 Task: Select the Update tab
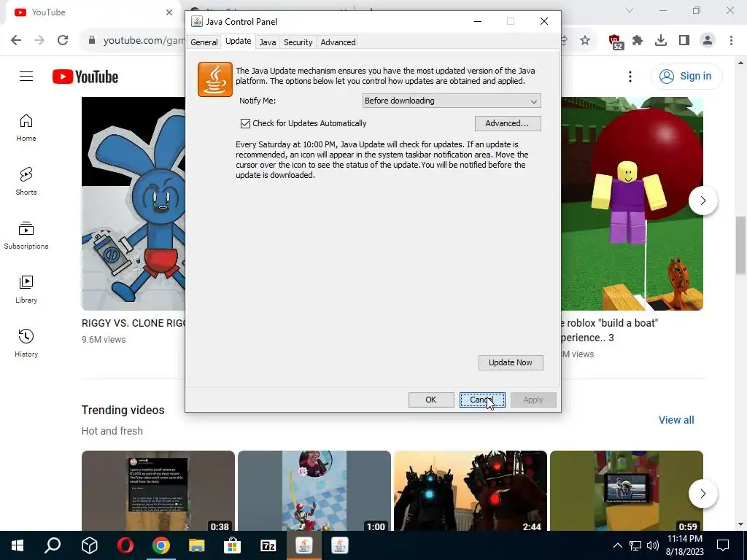(x=239, y=41)
